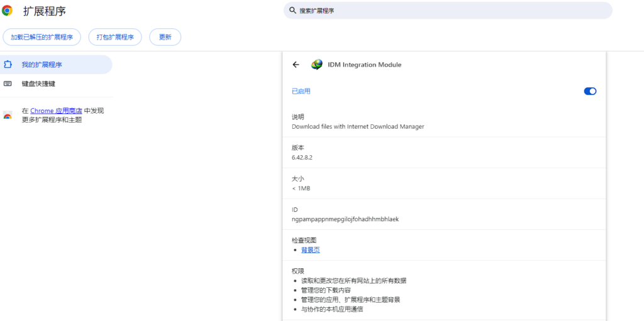644x321 pixels.
Task: Click the 大小 section heading
Action: 297,178
